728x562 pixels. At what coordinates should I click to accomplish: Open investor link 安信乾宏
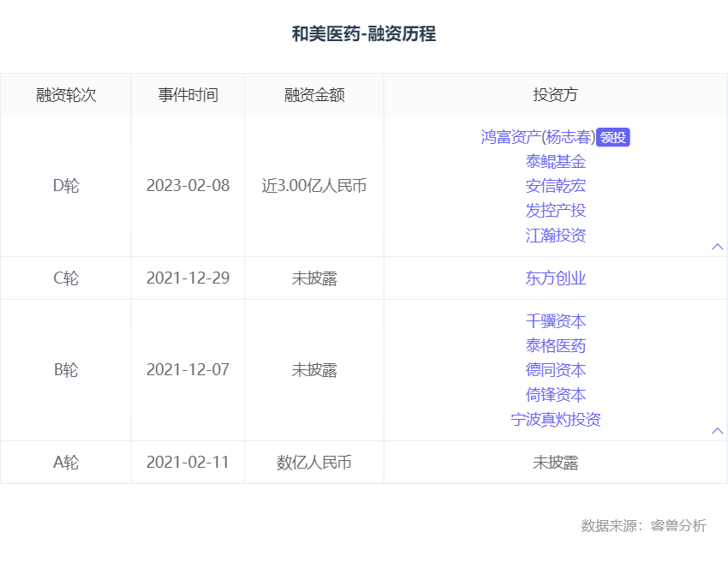coord(555,186)
